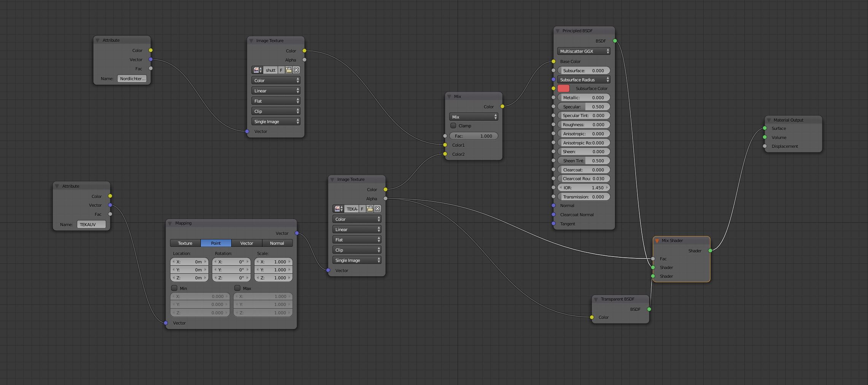
Task: Click Location X field in Mapping node
Action: pos(189,261)
